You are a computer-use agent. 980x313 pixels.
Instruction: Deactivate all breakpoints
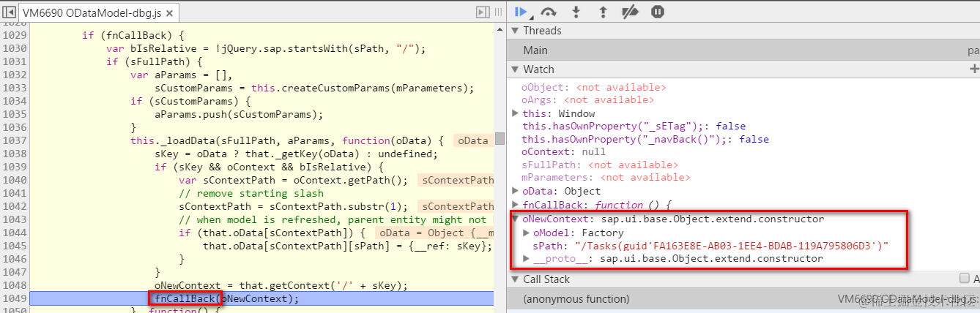[630, 12]
